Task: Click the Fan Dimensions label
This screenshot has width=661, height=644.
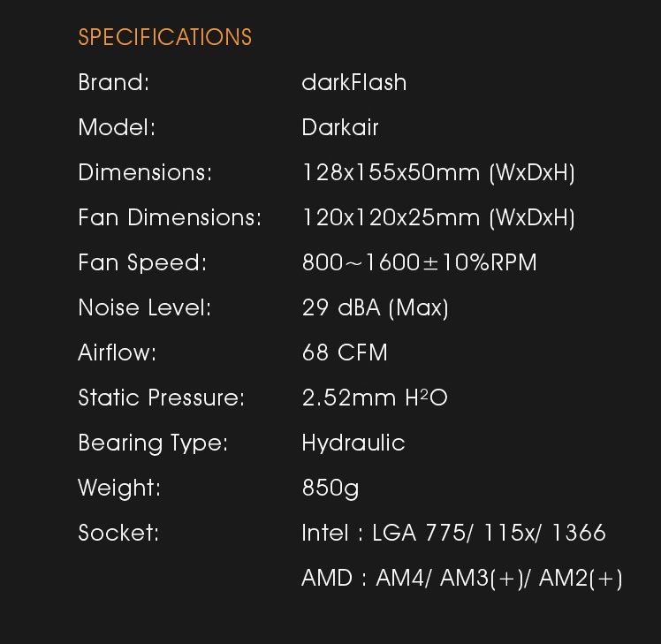Action: pyautogui.click(x=170, y=217)
